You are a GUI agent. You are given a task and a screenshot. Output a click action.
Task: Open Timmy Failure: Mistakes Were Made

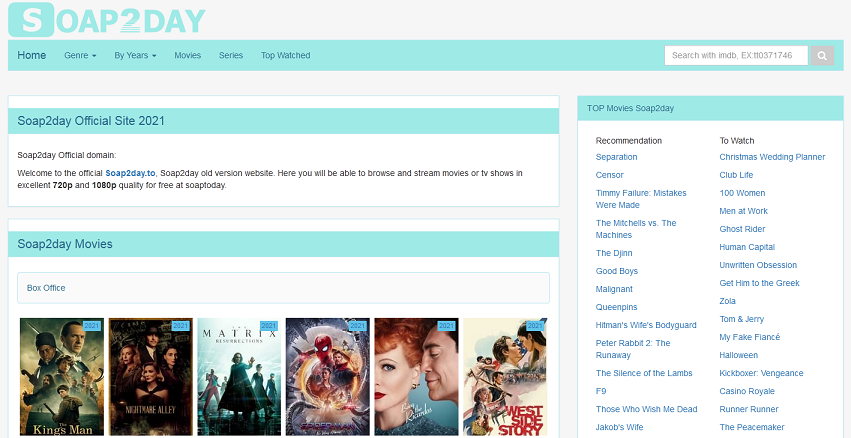tap(641, 199)
